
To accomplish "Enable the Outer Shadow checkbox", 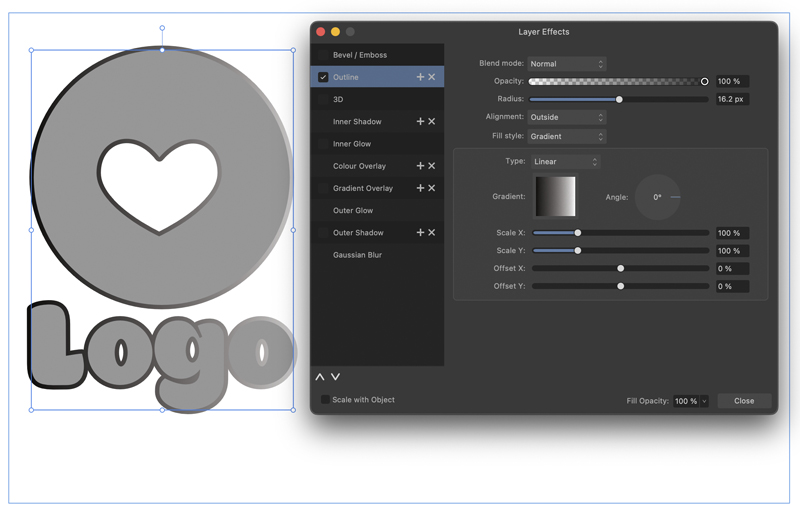I will point(323,233).
